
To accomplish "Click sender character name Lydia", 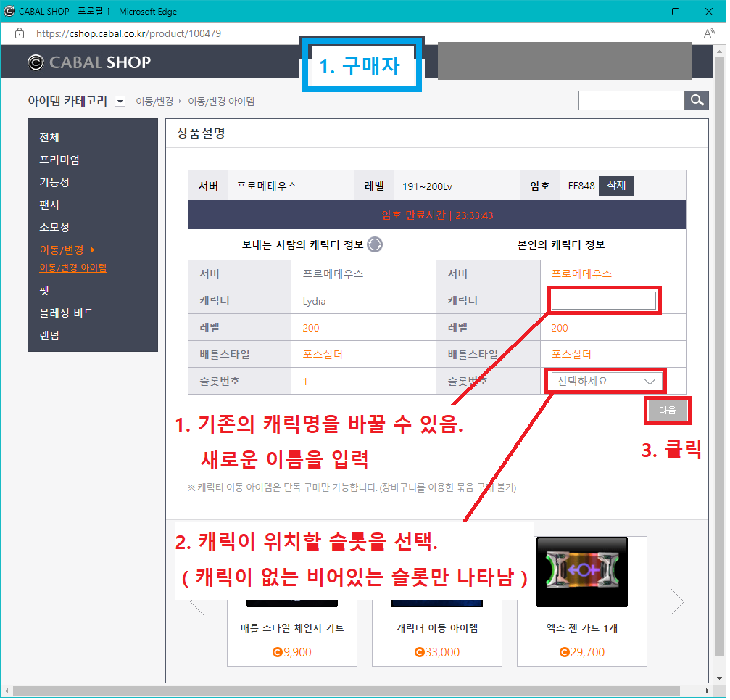I will [x=315, y=302].
